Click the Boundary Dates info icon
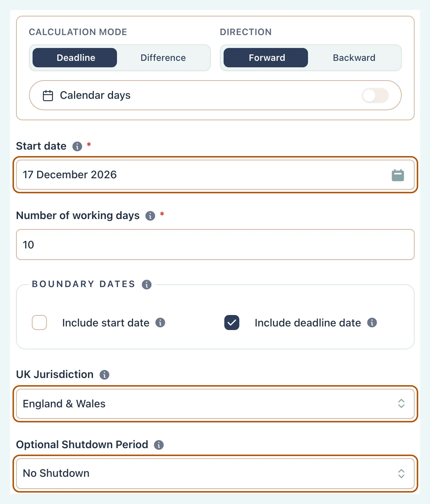 [147, 285]
